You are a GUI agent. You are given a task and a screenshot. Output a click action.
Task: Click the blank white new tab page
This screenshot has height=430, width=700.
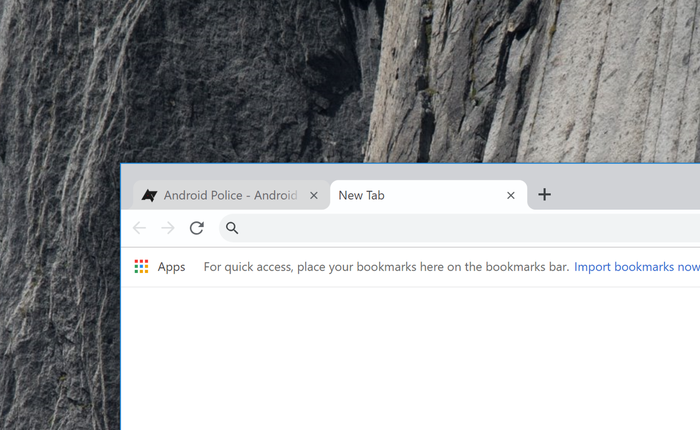410,360
